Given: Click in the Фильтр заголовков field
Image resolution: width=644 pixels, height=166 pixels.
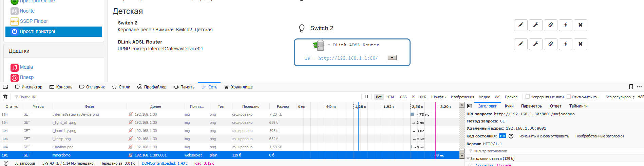Looking at the screenshot, I should click(x=555, y=151).
